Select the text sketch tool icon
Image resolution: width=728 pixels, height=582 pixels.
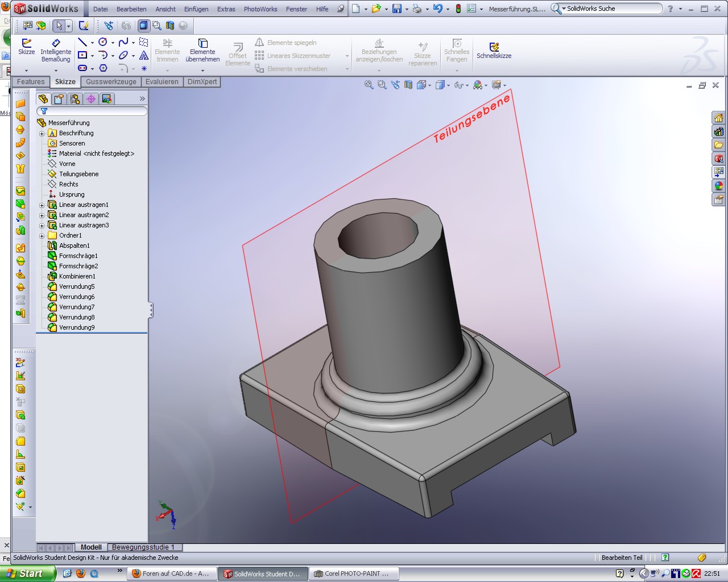(144, 56)
